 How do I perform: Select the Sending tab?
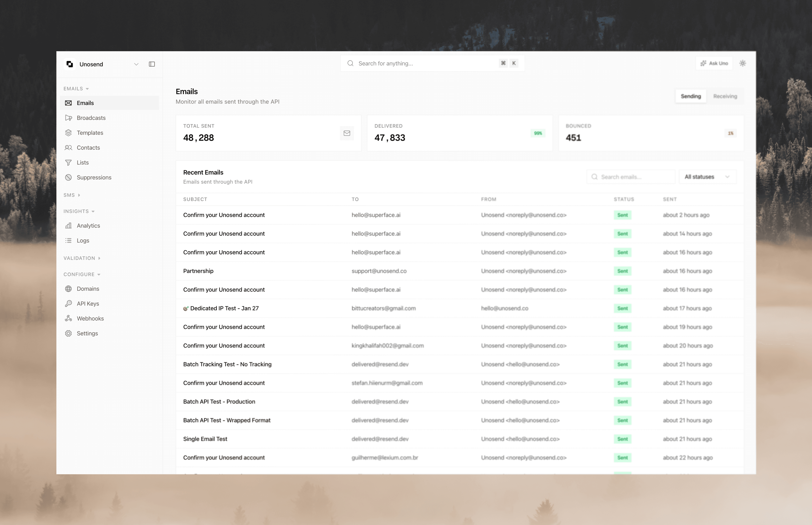pos(691,96)
